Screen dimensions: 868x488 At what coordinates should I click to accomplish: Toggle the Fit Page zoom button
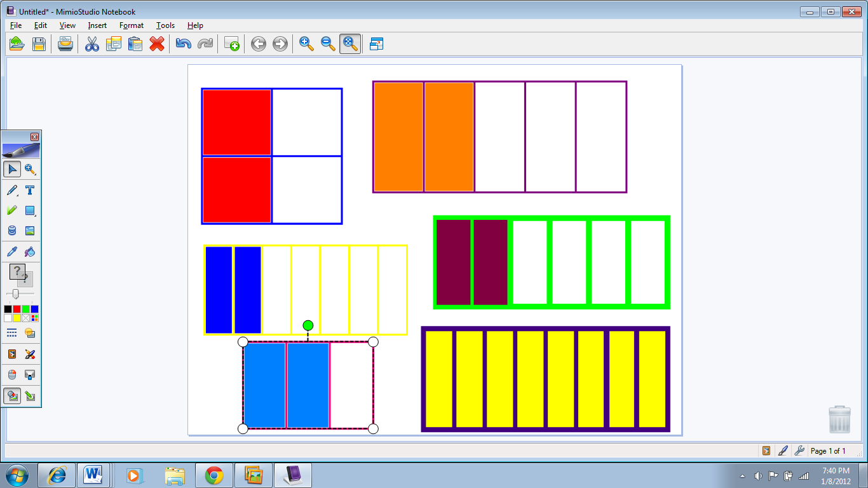tap(350, 44)
